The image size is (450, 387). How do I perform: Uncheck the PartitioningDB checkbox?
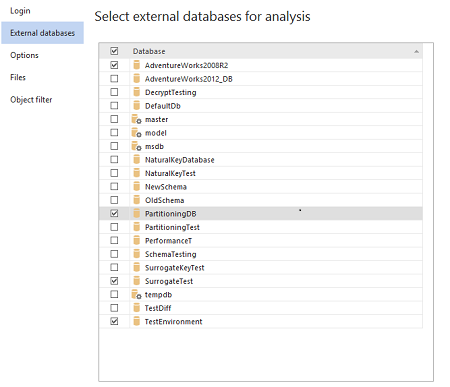(x=114, y=213)
